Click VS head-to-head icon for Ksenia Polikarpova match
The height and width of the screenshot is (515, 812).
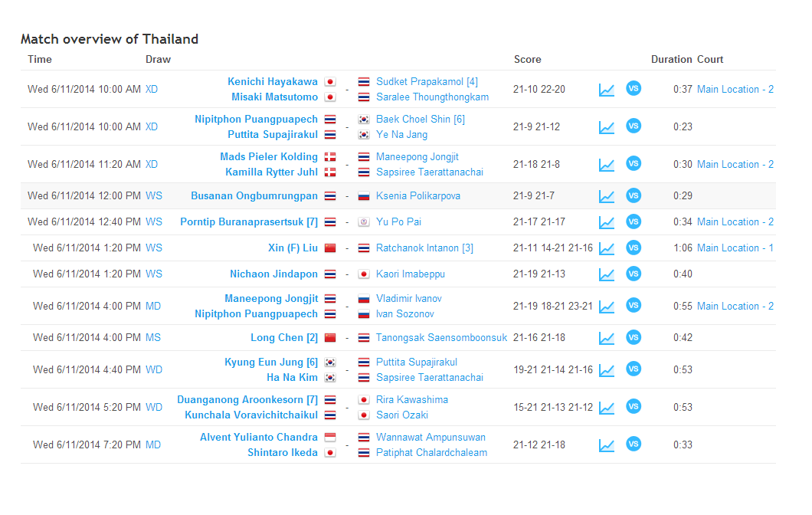point(634,195)
